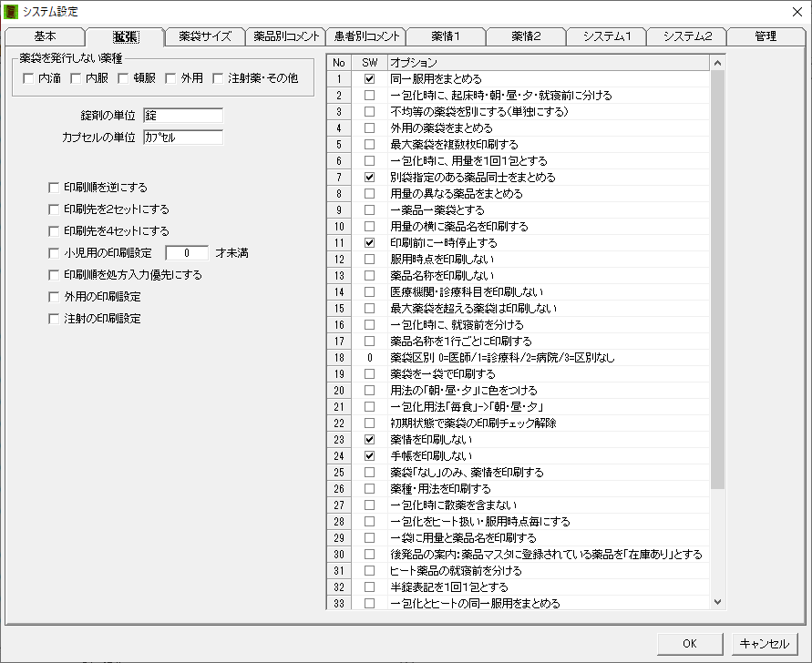Close the システム設定 dialog window
Viewport: 812px width, 663px height.
(795, 11)
